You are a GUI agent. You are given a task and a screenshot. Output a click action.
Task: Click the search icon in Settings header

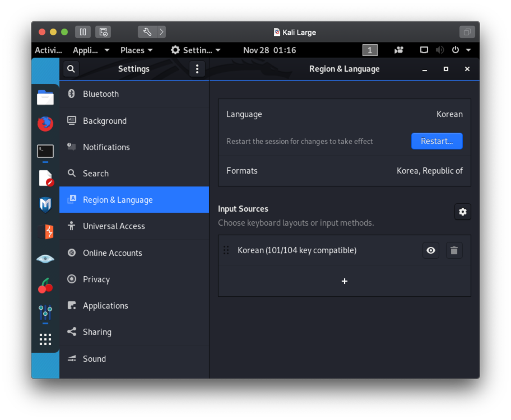click(x=71, y=69)
